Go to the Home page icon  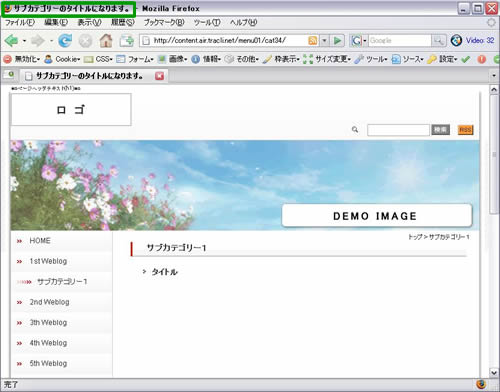tap(106, 41)
